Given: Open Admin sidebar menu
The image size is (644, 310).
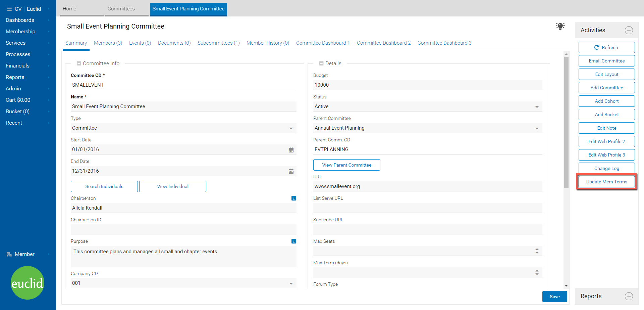Looking at the screenshot, I should click(28, 89).
